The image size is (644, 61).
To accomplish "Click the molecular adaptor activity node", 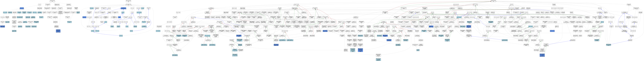I will coord(48,5).
